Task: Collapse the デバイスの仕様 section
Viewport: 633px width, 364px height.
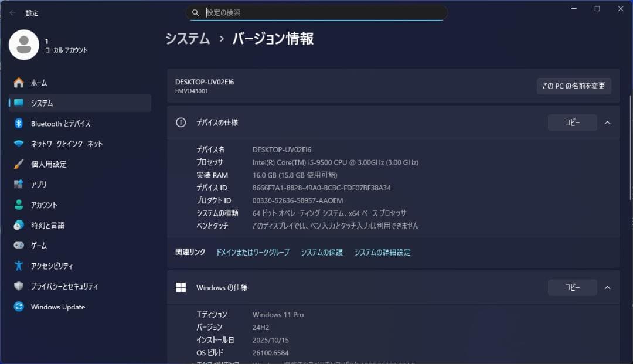Action: click(607, 122)
